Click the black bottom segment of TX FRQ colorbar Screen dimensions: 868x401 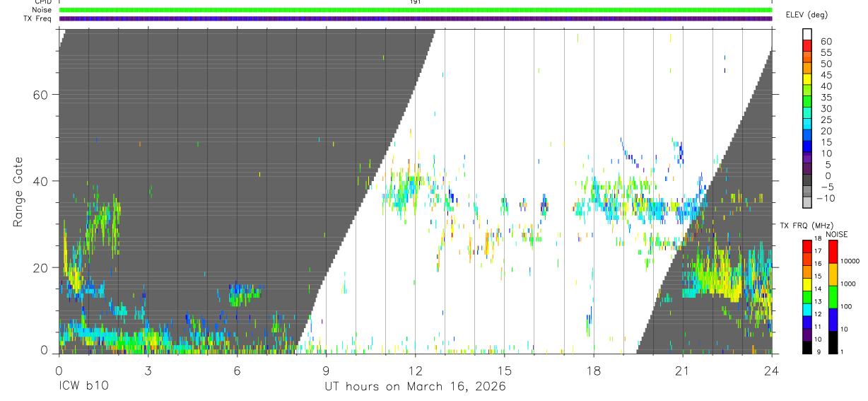click(x=807, y=347)
